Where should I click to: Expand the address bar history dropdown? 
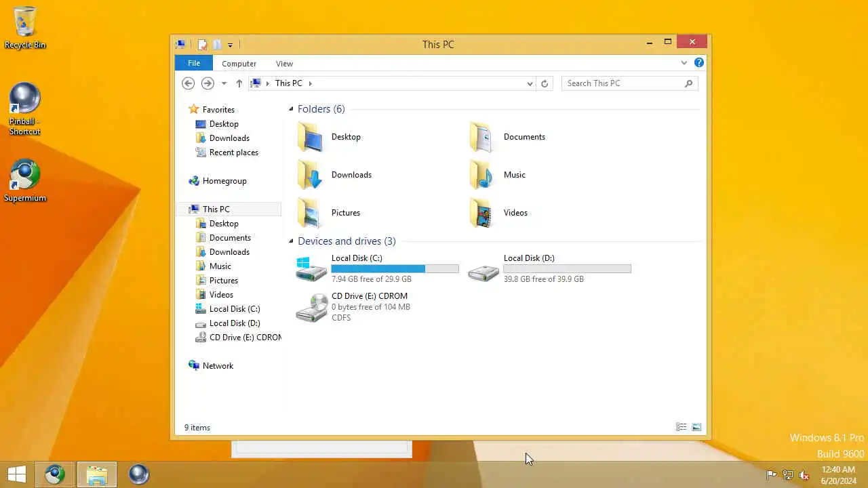530,83
